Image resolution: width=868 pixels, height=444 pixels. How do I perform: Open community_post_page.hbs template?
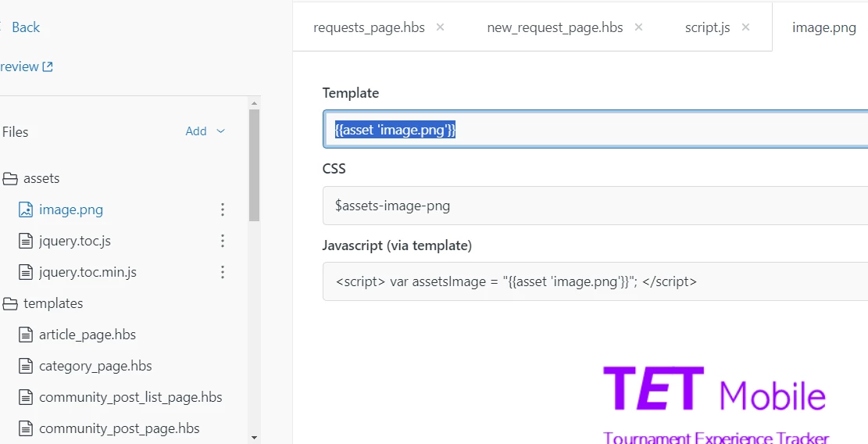(x=119, y=429)
